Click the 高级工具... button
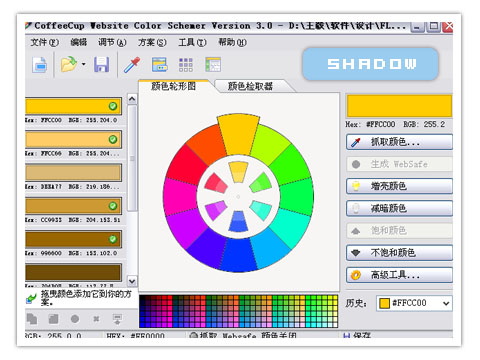Viewport: 480px width, 360px height. click(399, 275)
